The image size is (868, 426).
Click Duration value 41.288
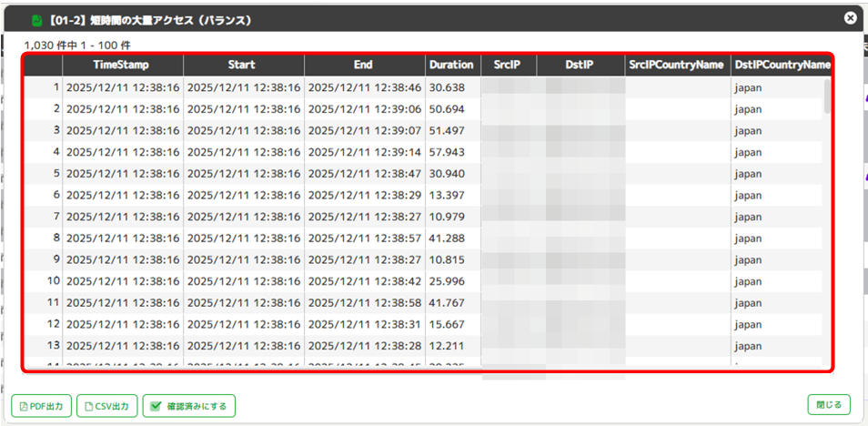pyautogui.click(x=446, y=238)
